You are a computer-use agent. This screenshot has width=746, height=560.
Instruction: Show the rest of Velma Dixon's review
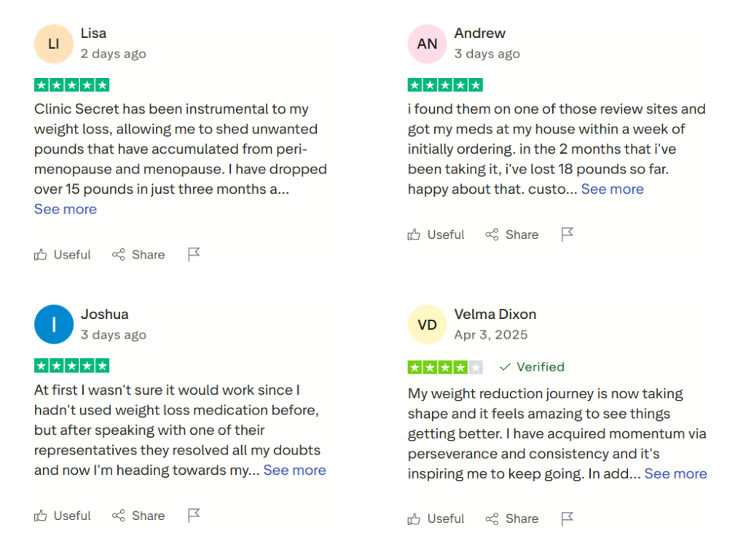pos(675,474)
